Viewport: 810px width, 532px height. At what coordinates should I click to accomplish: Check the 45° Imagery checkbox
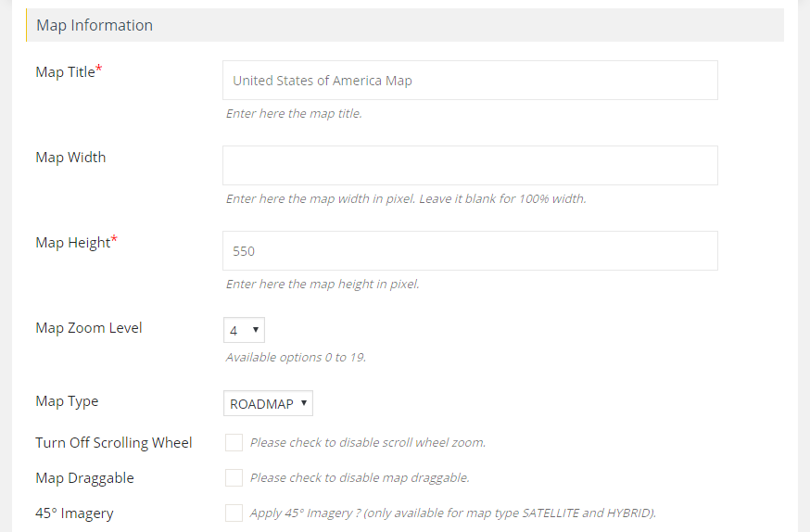pyautogui.click(x=234, y=513)
